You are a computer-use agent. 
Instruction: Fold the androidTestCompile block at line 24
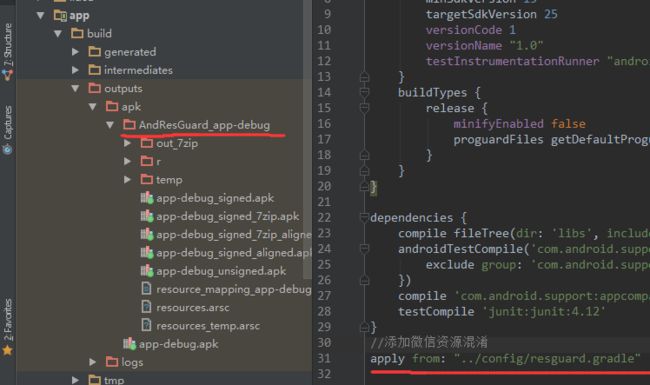364,249
